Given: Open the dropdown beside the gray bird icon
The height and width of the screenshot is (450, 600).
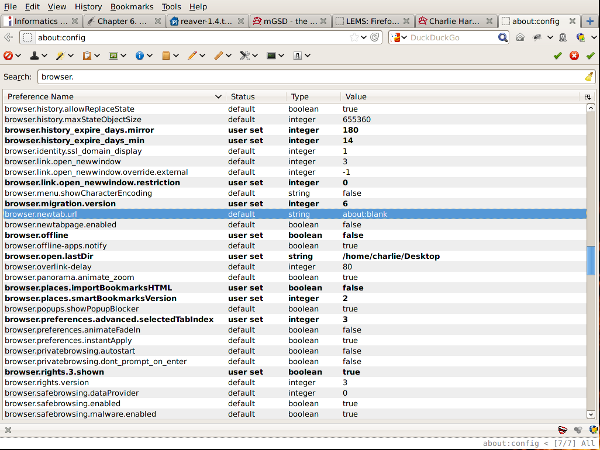Looking at the screenshot, I should [550, 38].
